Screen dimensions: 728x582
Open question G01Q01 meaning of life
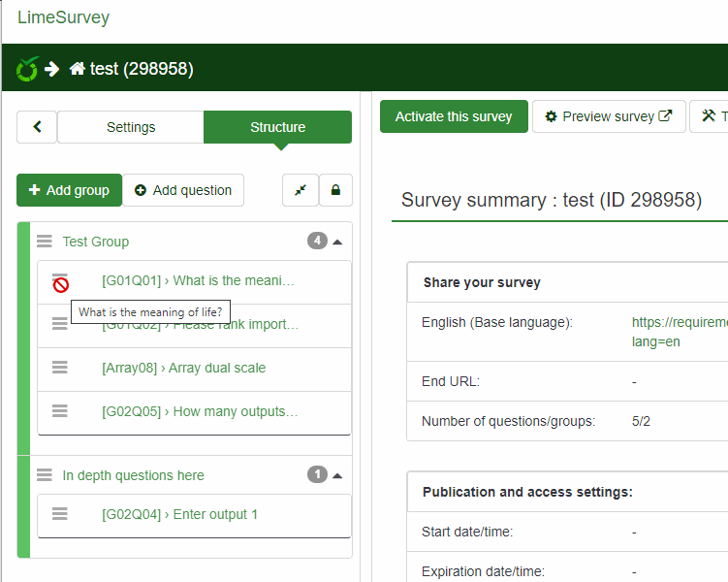click(x=198, y=280)
